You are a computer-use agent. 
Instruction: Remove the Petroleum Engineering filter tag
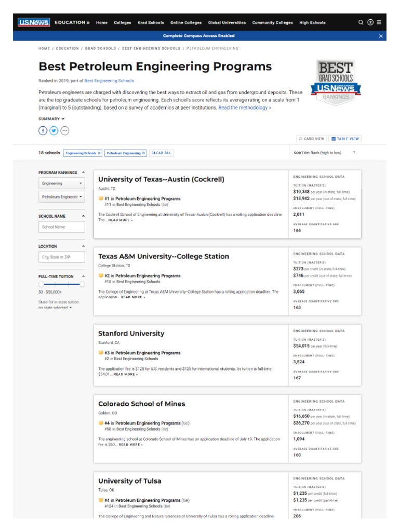pyautogui.click(x=143, y=153)
